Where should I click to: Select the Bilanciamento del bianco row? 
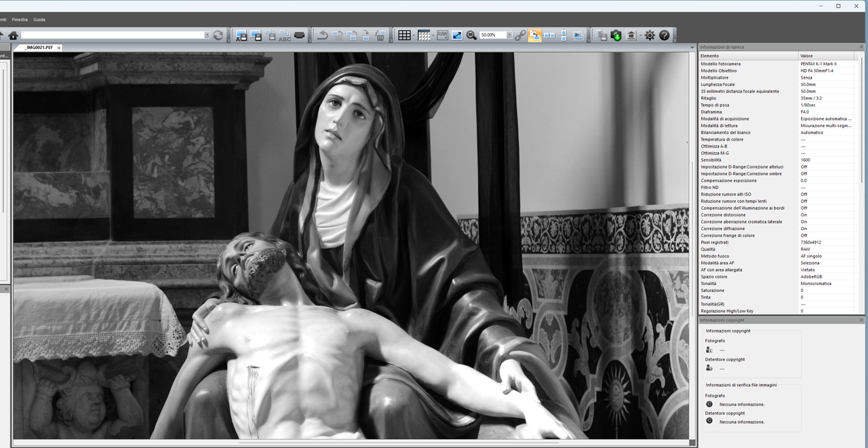pyautogui.click(x=778, y=132)
